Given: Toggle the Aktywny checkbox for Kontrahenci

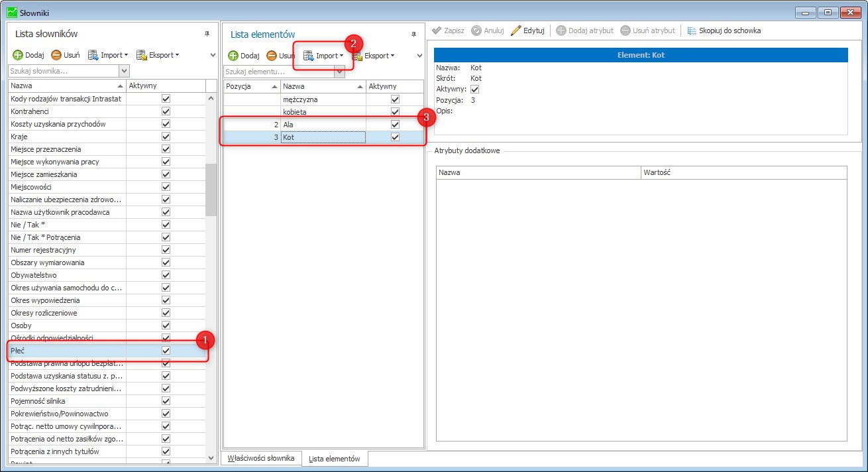Looking at the screenshot, I should [166, 111].
